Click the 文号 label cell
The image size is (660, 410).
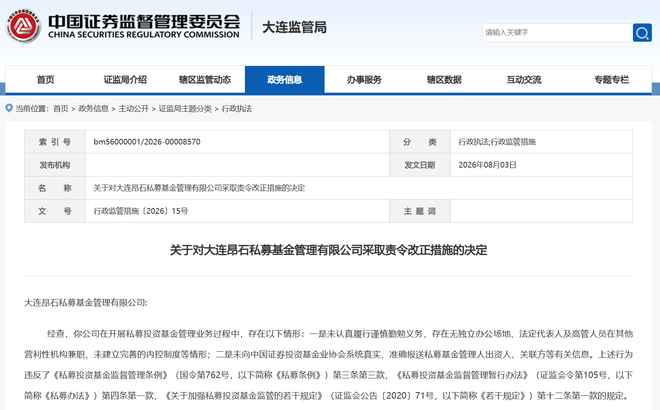(x=55, y=211)
